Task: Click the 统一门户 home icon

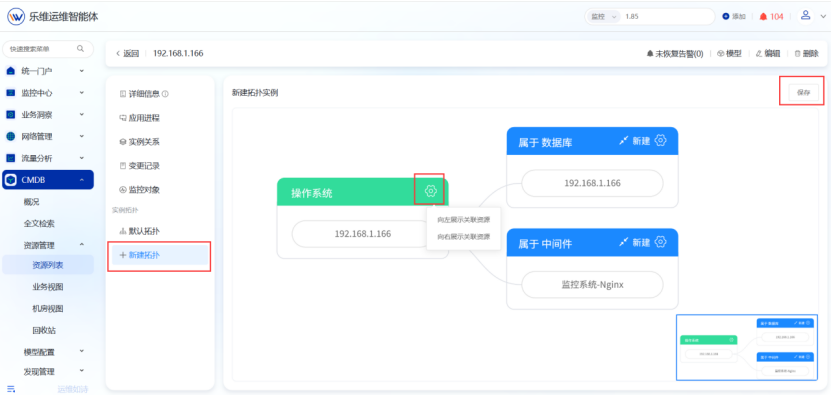Action: pyautogui.click(x=11, y=71)
